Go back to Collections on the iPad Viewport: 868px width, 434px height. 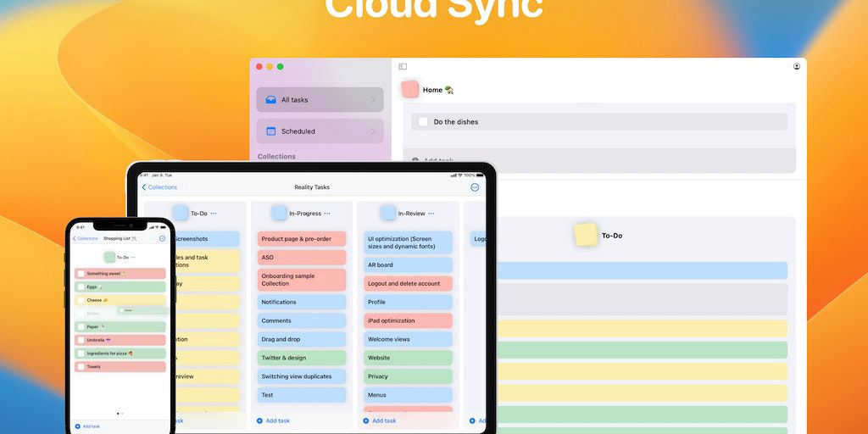[159, 187]
